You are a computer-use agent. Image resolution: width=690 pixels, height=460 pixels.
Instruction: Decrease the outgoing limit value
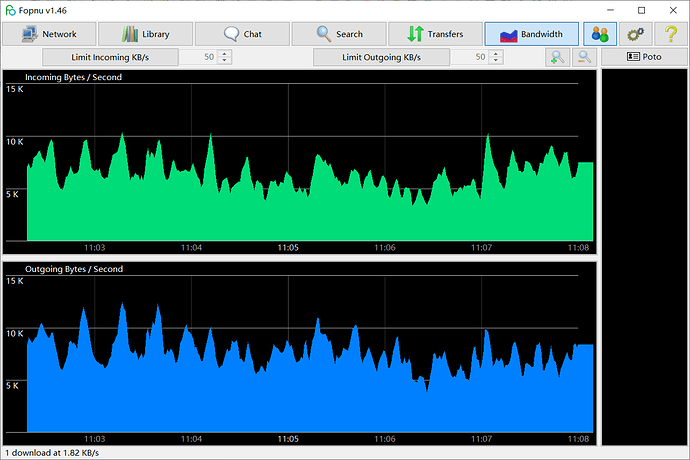pos(496,60)
